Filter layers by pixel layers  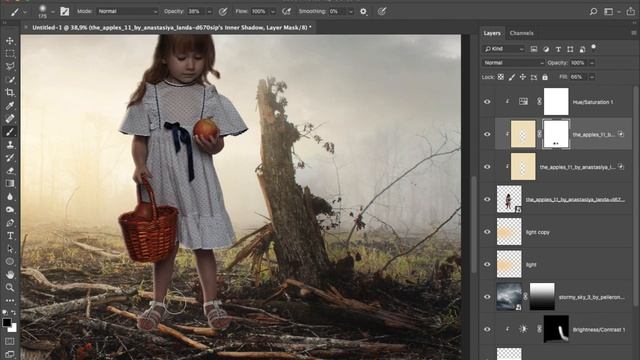coord(534,49)
